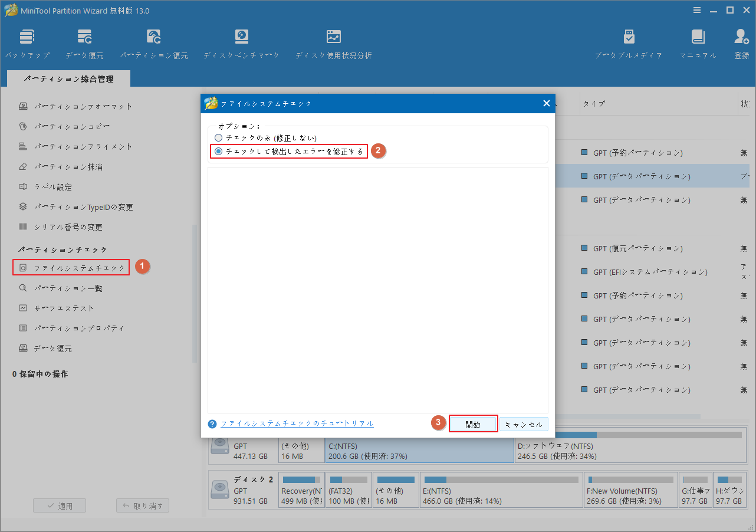This screenshot has height=532, width=756.
Task: Select the (FAT32) 100 MB partition block
Action: coord(350,491)
